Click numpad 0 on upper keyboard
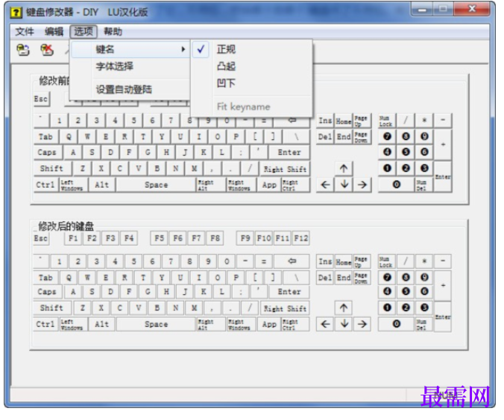 [x=397, y=185]
